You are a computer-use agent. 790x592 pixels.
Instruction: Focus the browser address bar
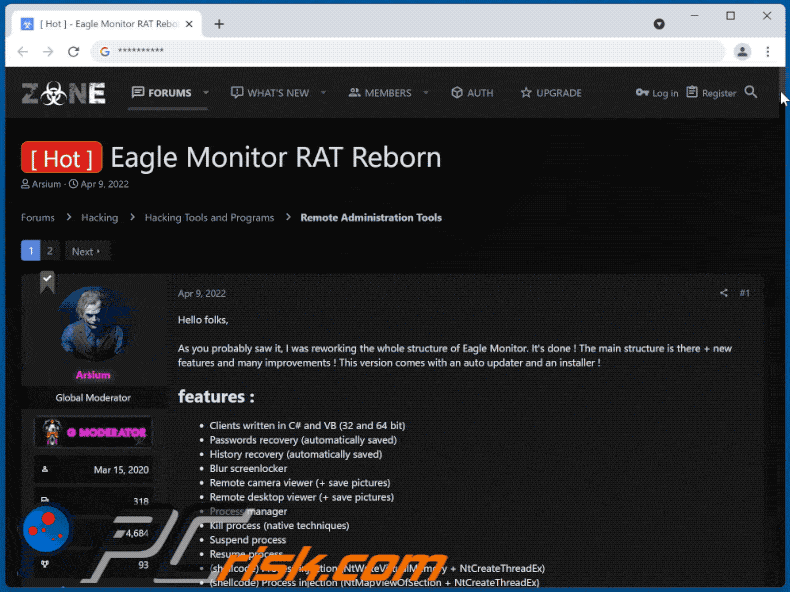pos(407,51)
